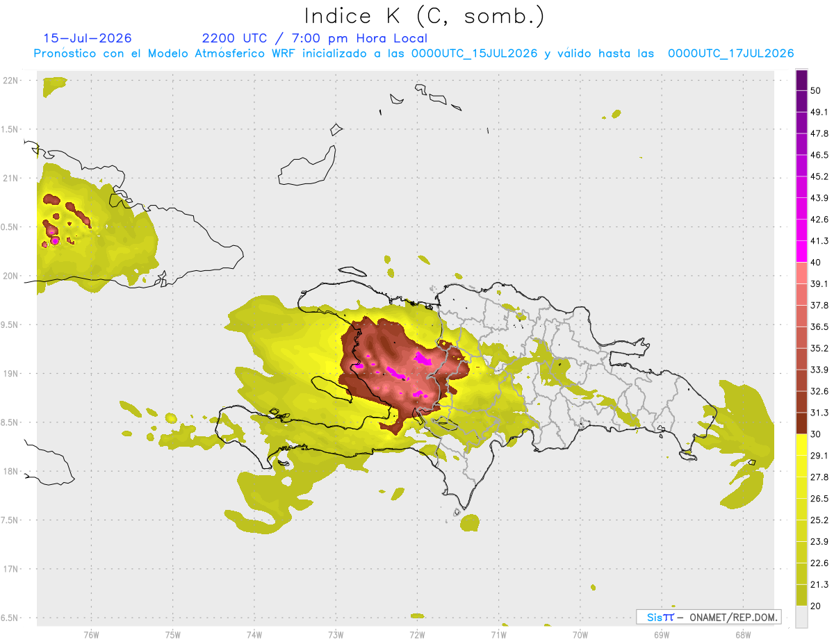Click the colorbar label "30"
The height and width of the screenshot is (644, 834).
coord(817,434)
